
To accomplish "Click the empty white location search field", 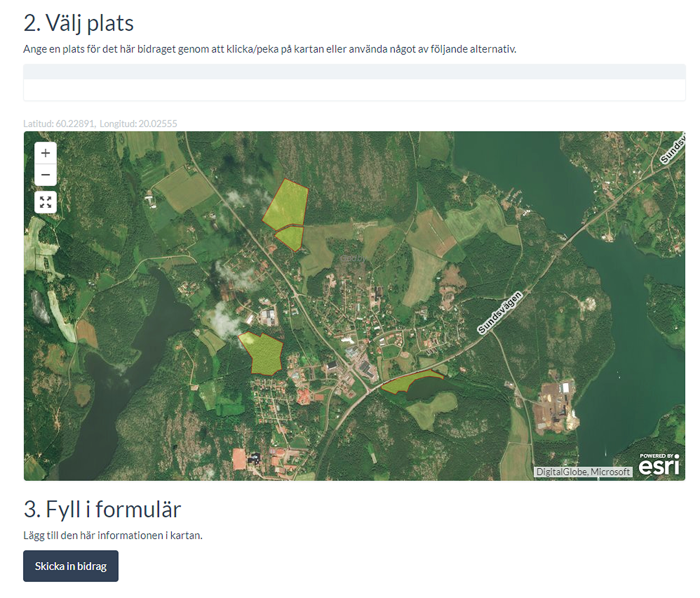I will click(x=354, y=90).
